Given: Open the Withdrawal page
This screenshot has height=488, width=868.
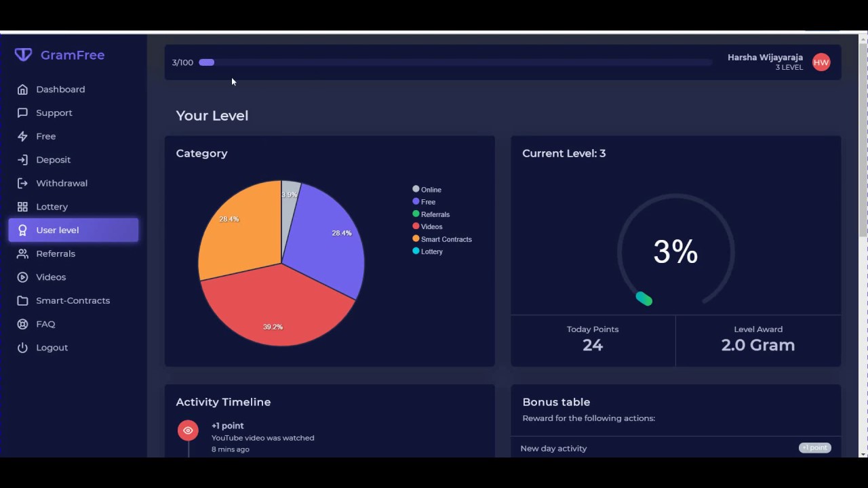Looking at the screenshot, I should (x=73, y=183).
